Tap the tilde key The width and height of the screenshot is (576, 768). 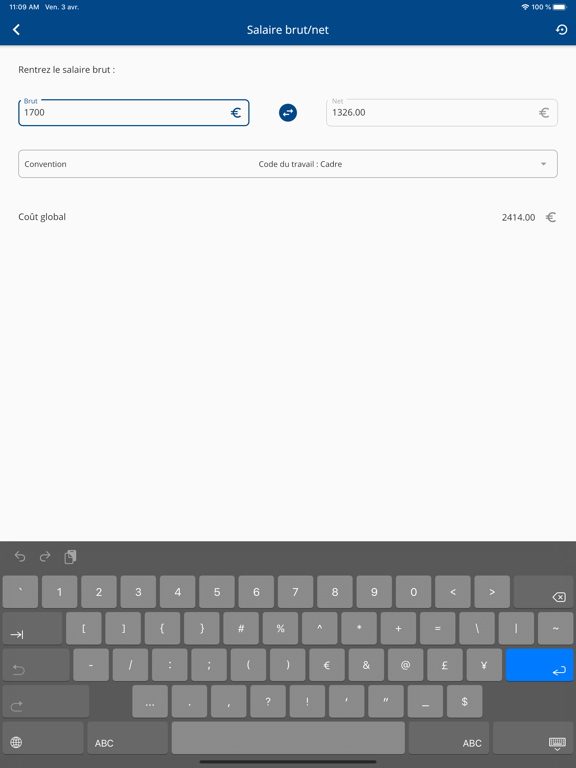[x=555, y=628]
